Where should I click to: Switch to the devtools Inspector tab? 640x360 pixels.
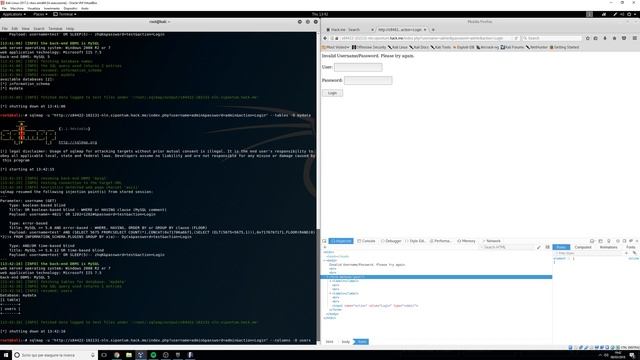341,241
